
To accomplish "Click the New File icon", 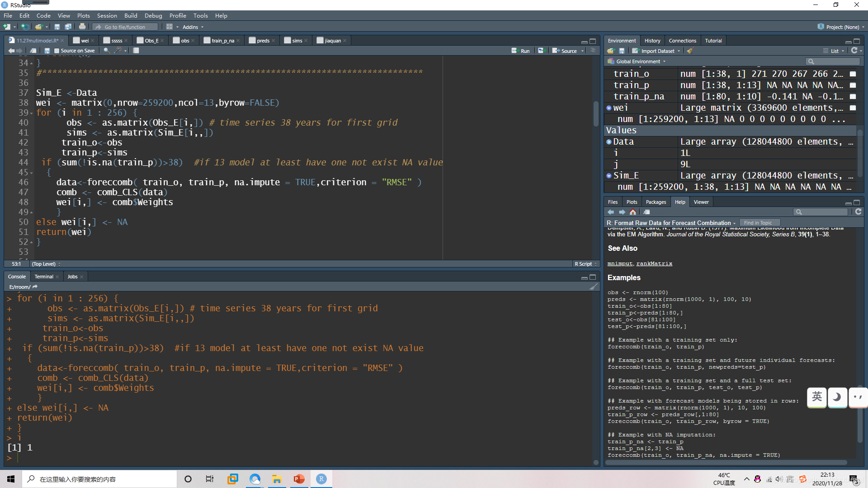I will [x=7, y=27].
